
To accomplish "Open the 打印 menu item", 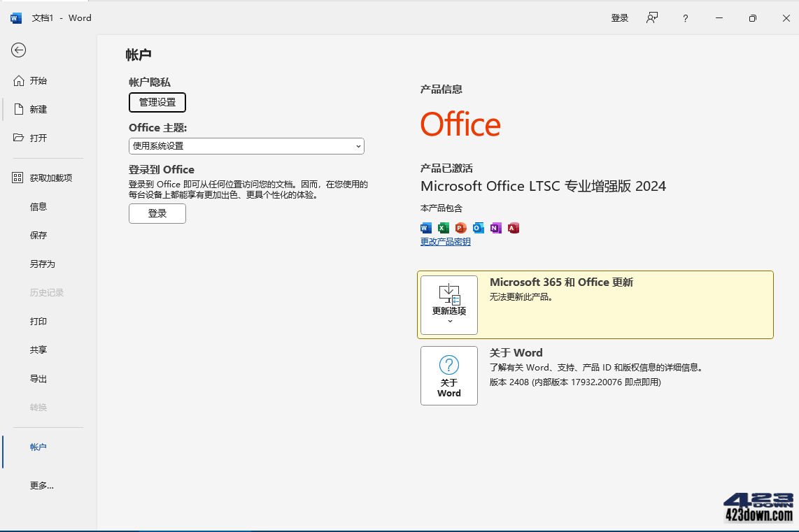I will pyautogui.click(x=38, y=321).
